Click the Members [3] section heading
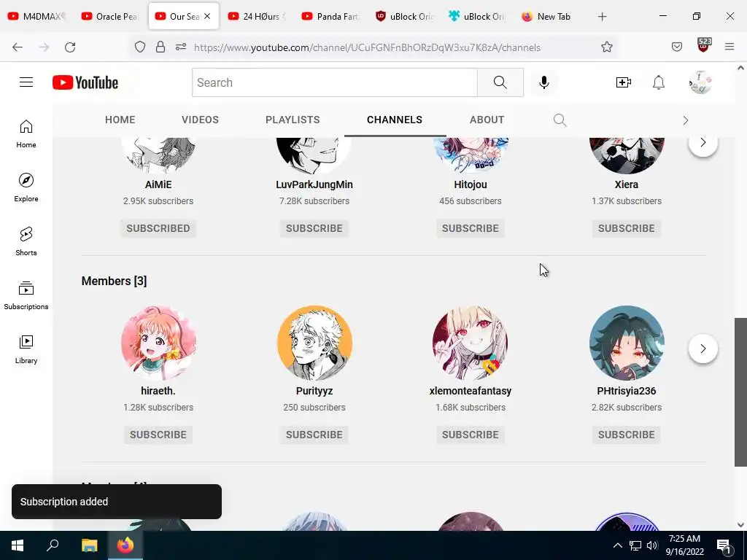Image resolution: width=747 pixels, height=560 pixels. click(x=114, y=281)
